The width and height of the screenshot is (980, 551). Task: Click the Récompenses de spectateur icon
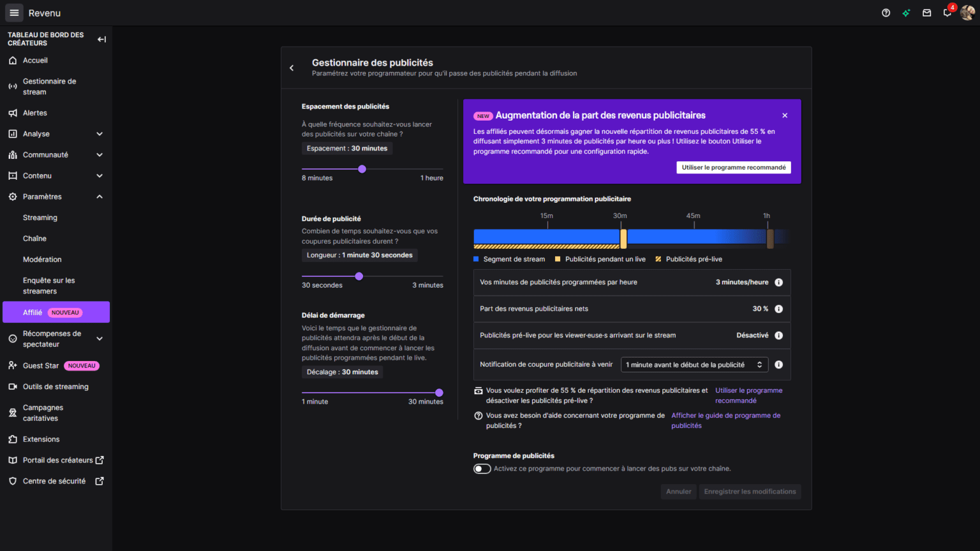[13, 339]
